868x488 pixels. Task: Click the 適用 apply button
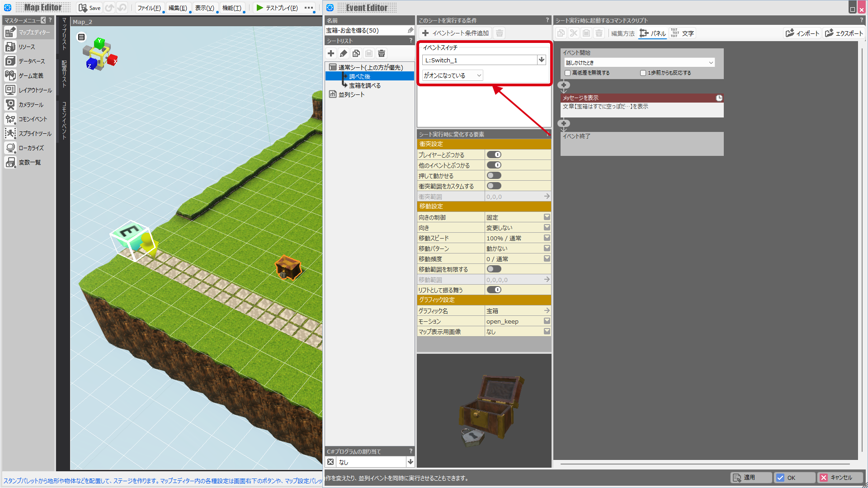coord(751,478)
